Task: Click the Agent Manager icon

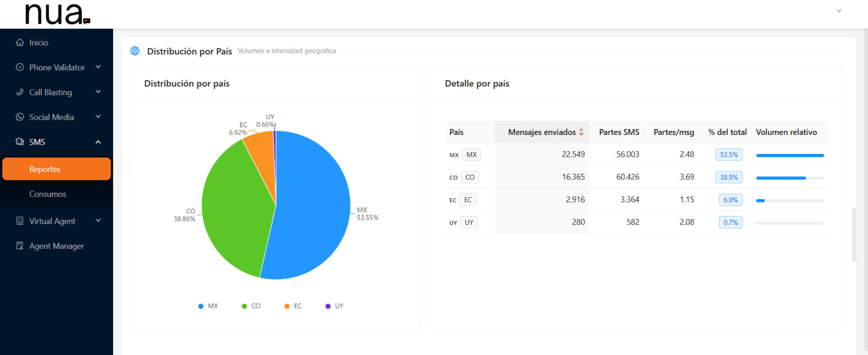Action: point(20,246)
